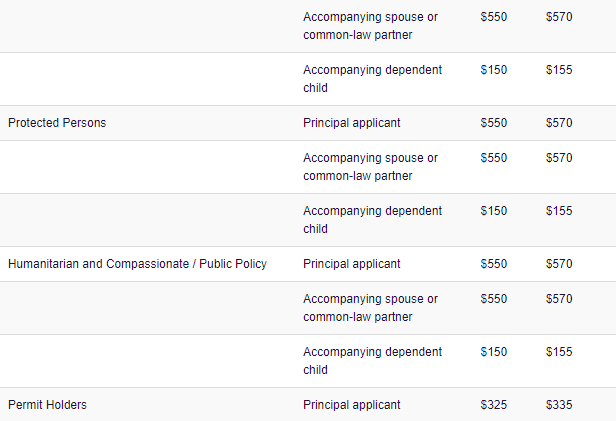Click the $325 fee for Permit Holders
This screenshot has height=421, width=616.
tap(494, 405)
